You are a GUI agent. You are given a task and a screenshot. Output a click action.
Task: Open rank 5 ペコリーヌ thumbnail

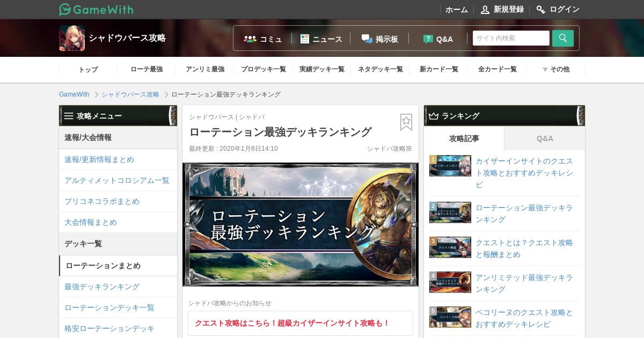tap(450, 317)
